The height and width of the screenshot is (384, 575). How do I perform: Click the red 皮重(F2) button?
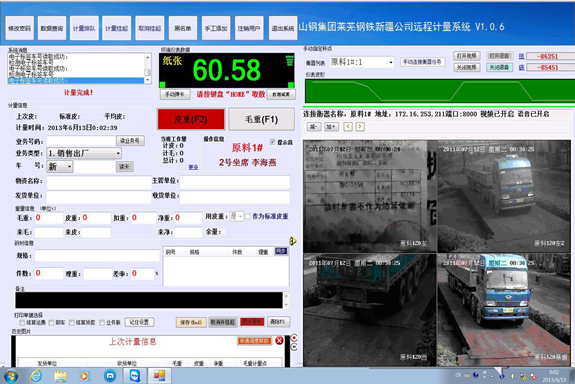coord(191,119)
